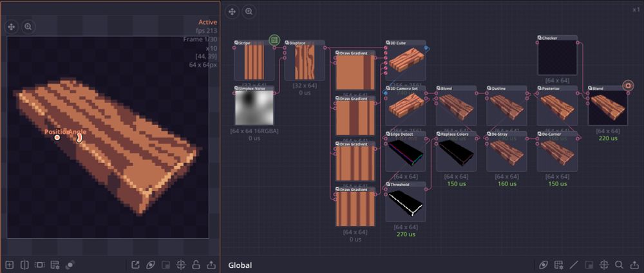Click the 'fps 213' readout
The width and height of the screenshot is (644, 273).
(207, 31)
